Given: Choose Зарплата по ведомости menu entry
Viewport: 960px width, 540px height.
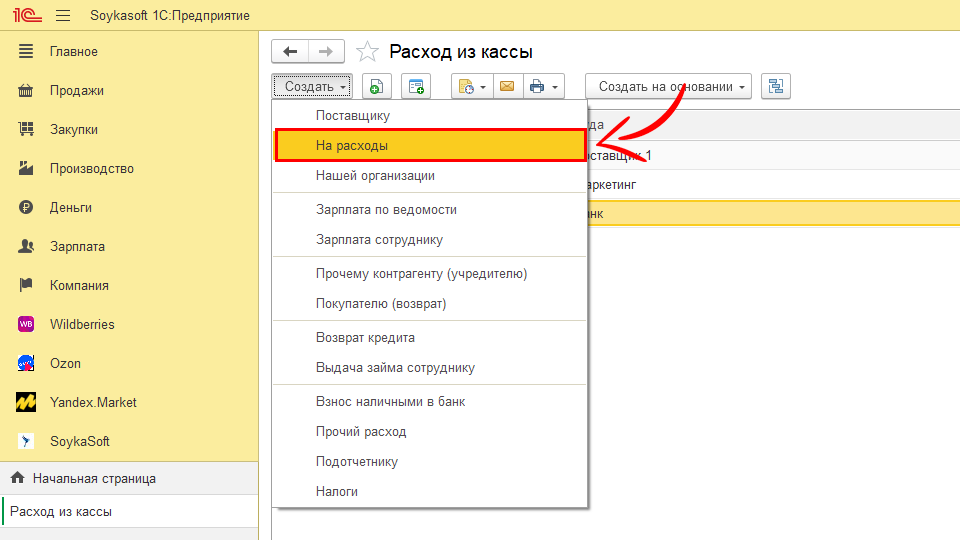Looking at the screenshot, I should click(x=386, y=210).
